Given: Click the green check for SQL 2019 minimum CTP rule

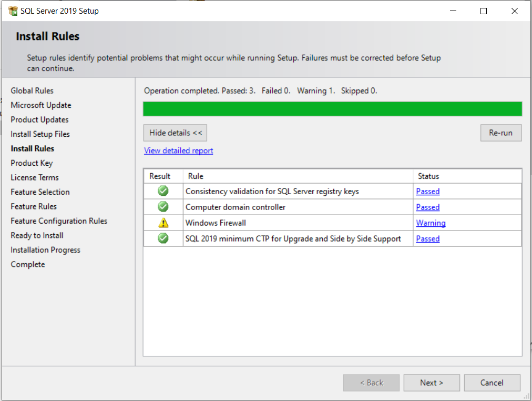Looking at the screenshot, I should (x=162, y=238).
